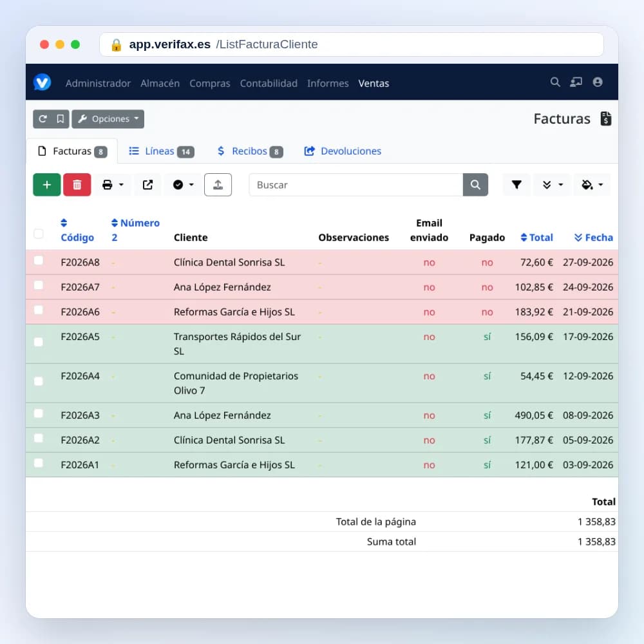Viewport: 644px width, 644px height.
Task: Click the browser address bar
Action: click(x=352, y=44)
